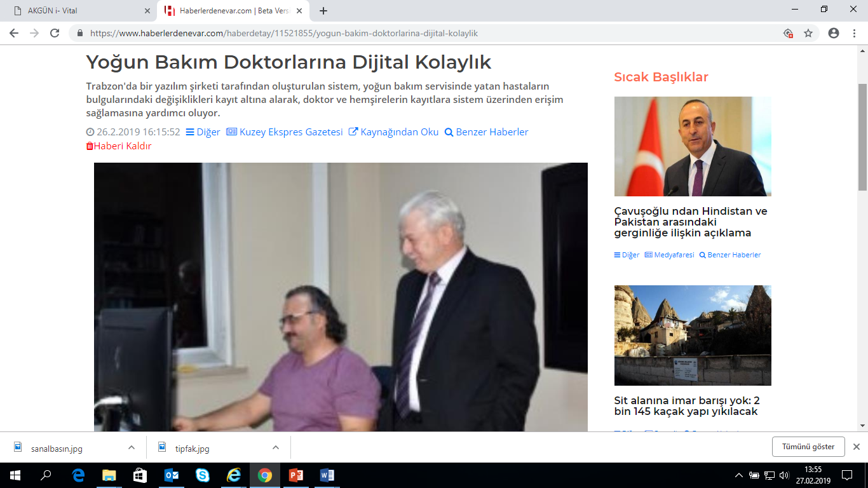Open File Explorer from the taskbar
This screenshot has height=488, width=868.
click(109, 475)
